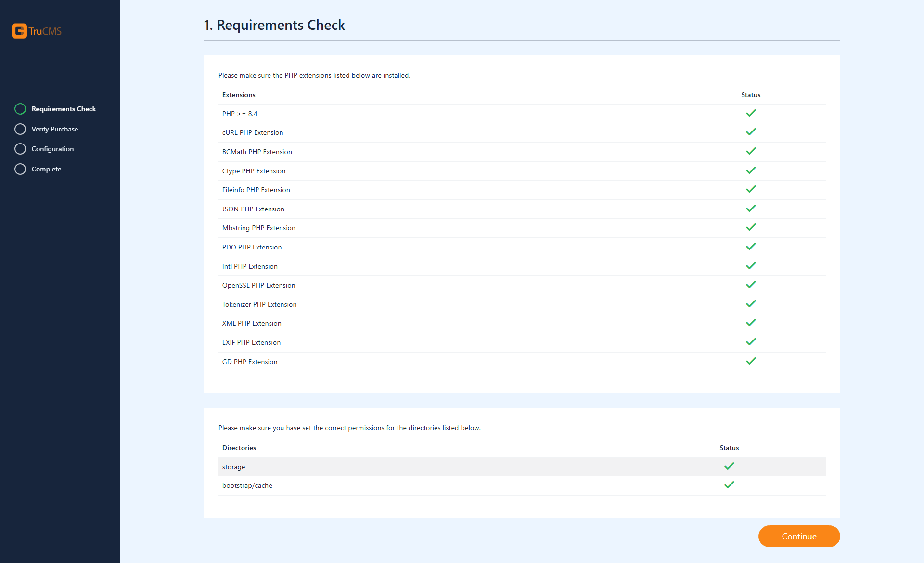Screen dimensions: 924x563
Task: Open the Requirements Check step label
Action: tap(64, 109)
